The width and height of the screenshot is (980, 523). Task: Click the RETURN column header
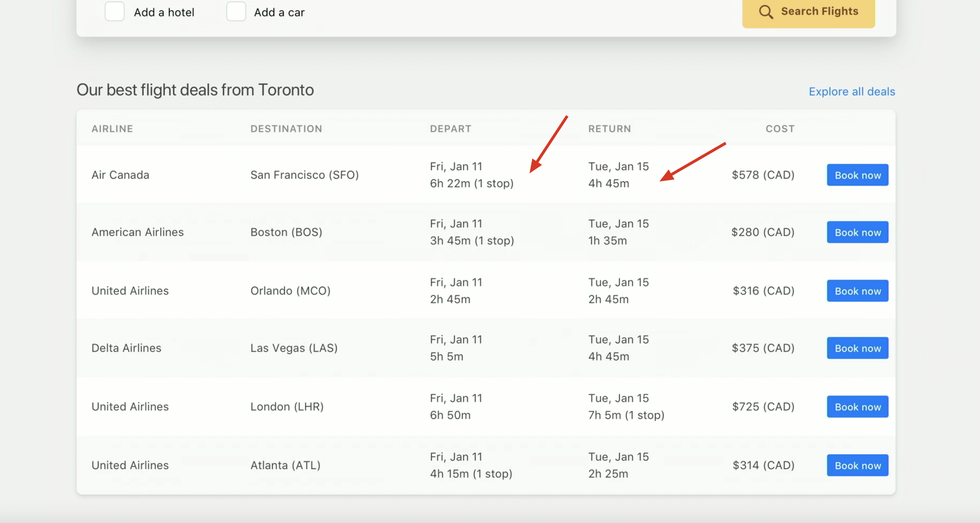click(609, 129)
